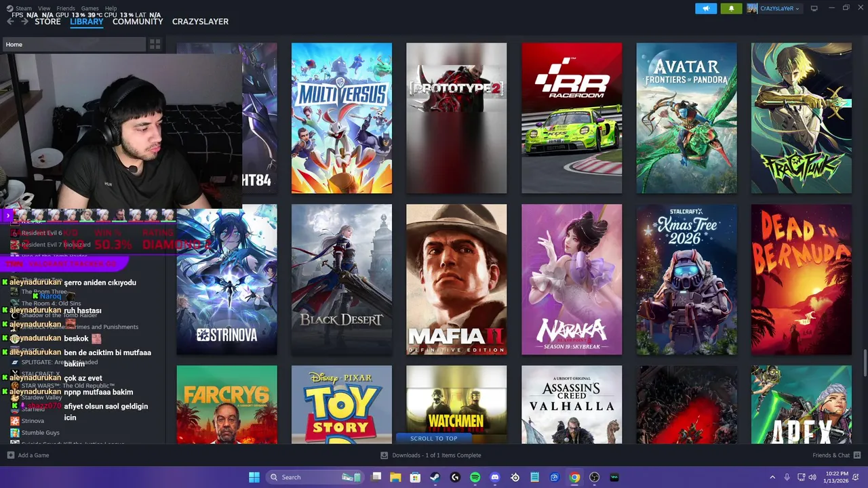868x488 pixels.
Task: Go back using the navigation arrow
Action: (x=10, y=22)
